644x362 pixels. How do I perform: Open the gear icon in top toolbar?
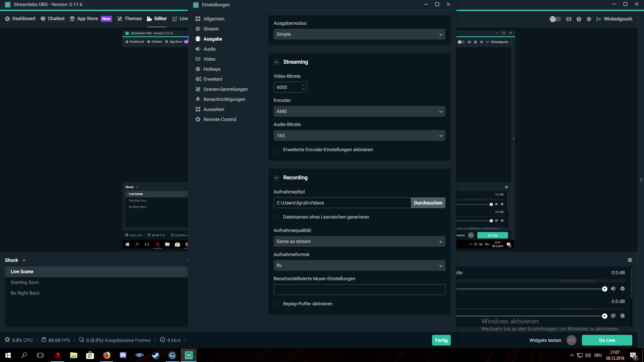click(589, 19)
